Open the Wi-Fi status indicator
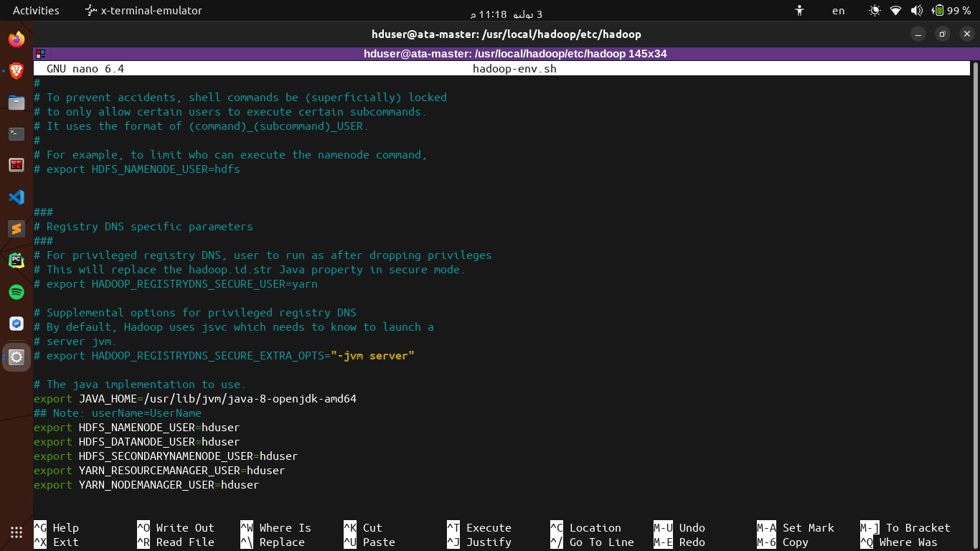Image resolution: width=980 pixels, height=551 pixels. tap(895, 11)
